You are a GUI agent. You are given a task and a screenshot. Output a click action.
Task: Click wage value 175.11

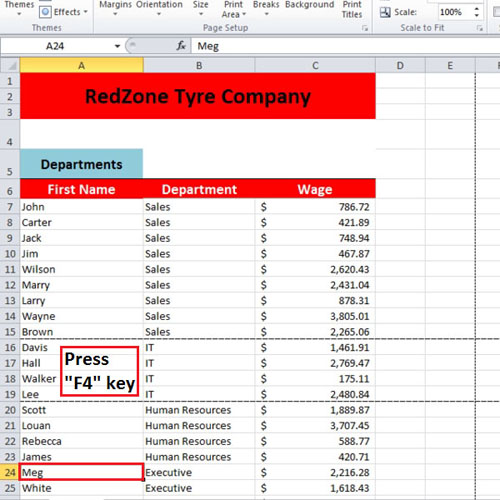coord(315,379)
